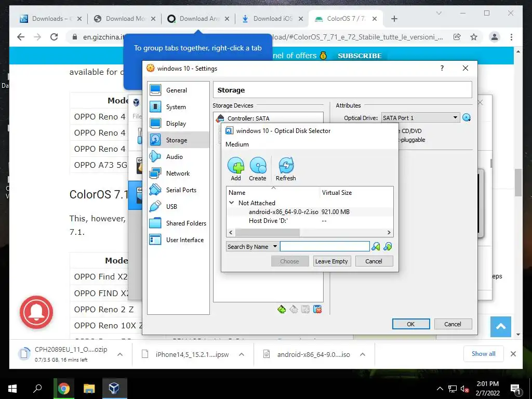Screen dimensions: 532x399
Task: Open VirtualBox from the taskbar
Action: tap(114, 388)
